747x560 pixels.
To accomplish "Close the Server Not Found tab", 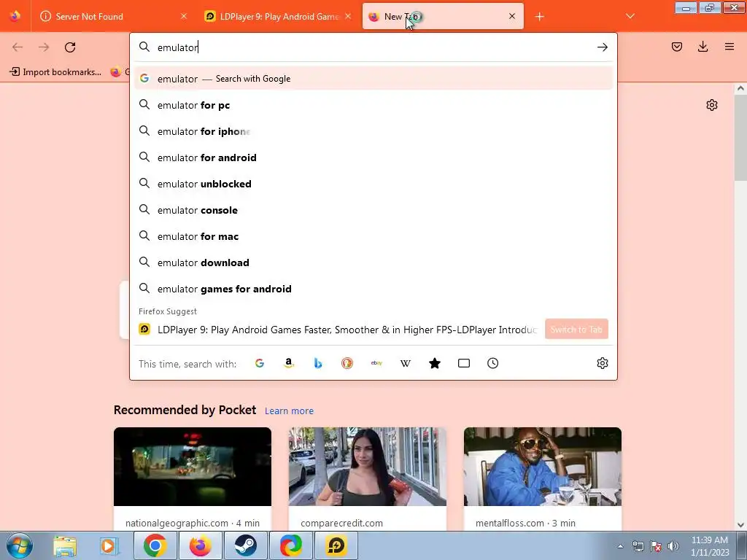I will 184,16.
